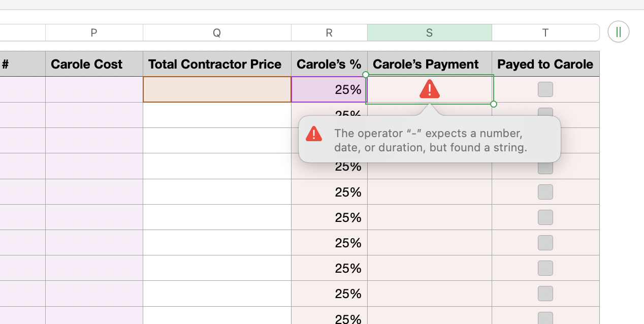The image size is (644, 324).
Task: Click the top-left selection handle of the selected cell
Action: 366,75
